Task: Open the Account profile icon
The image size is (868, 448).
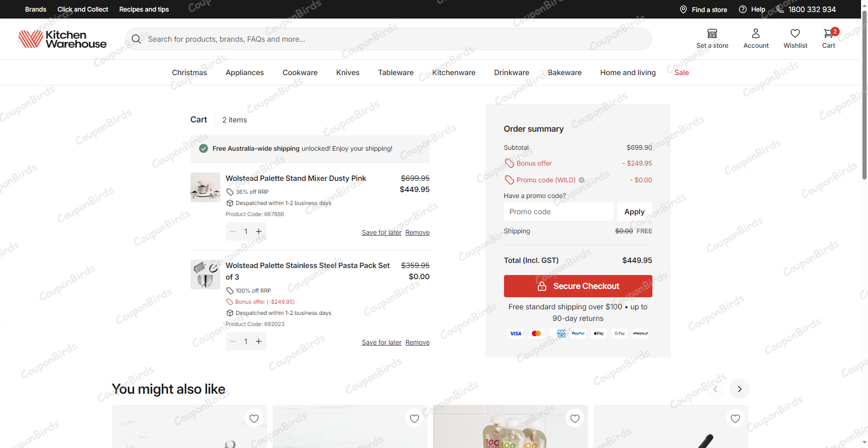Action: tap(755, 34)
